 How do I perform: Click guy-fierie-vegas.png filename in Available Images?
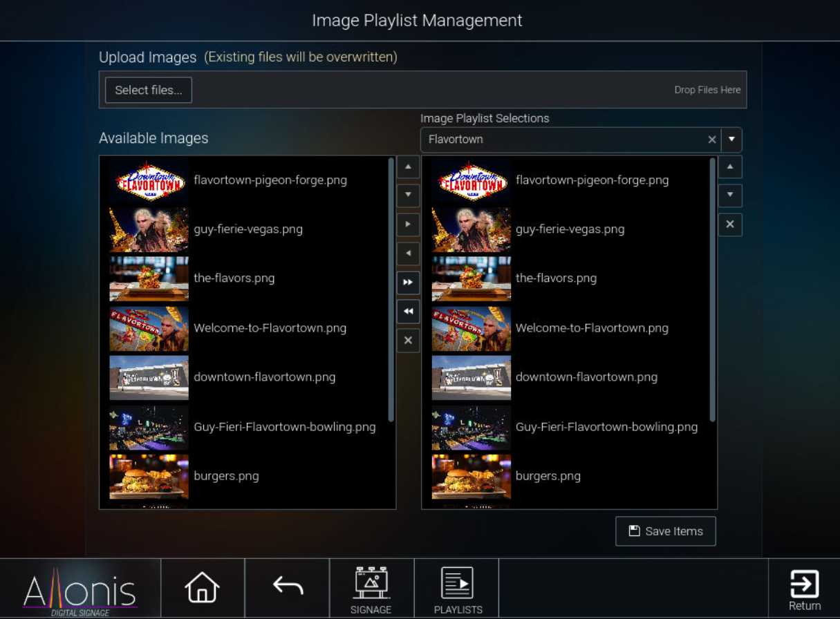(248, 229)
